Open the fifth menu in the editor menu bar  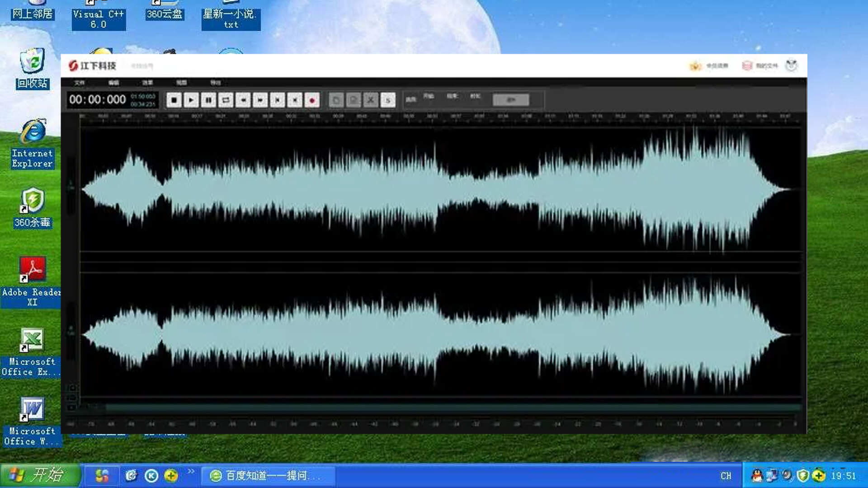coord(215,83)
